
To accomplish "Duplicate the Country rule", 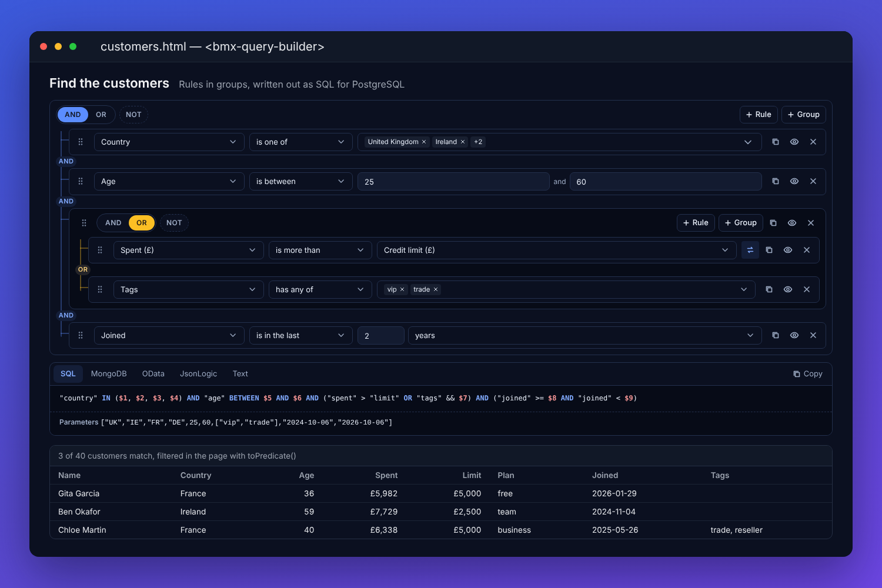I will (776, 142).
